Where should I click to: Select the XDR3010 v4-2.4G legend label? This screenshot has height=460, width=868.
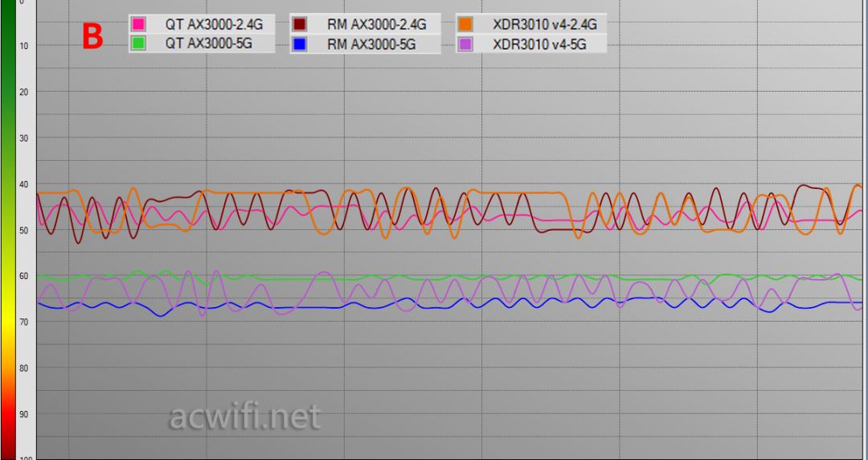(545, 25)
